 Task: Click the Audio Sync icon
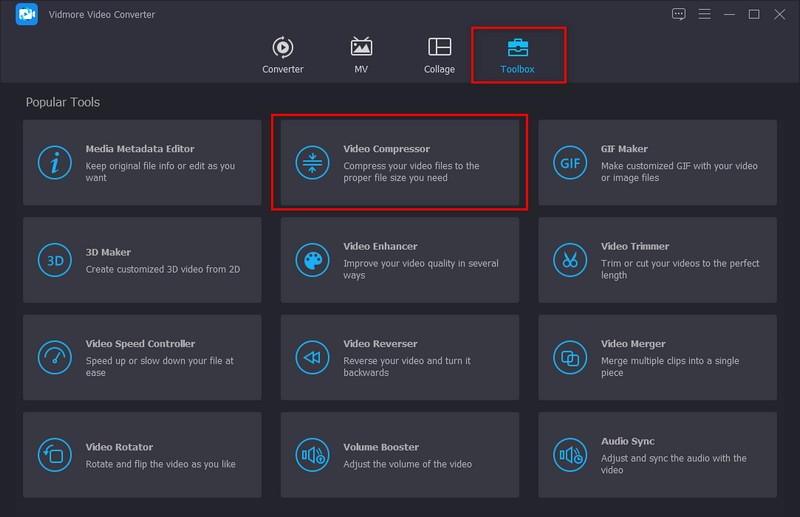570,455
